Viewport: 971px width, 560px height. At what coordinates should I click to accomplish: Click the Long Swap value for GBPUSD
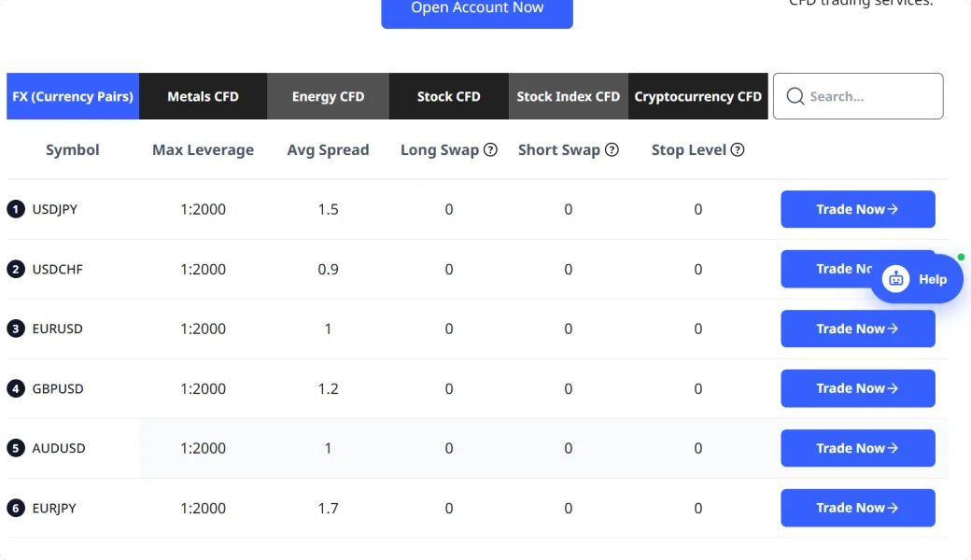449,388
